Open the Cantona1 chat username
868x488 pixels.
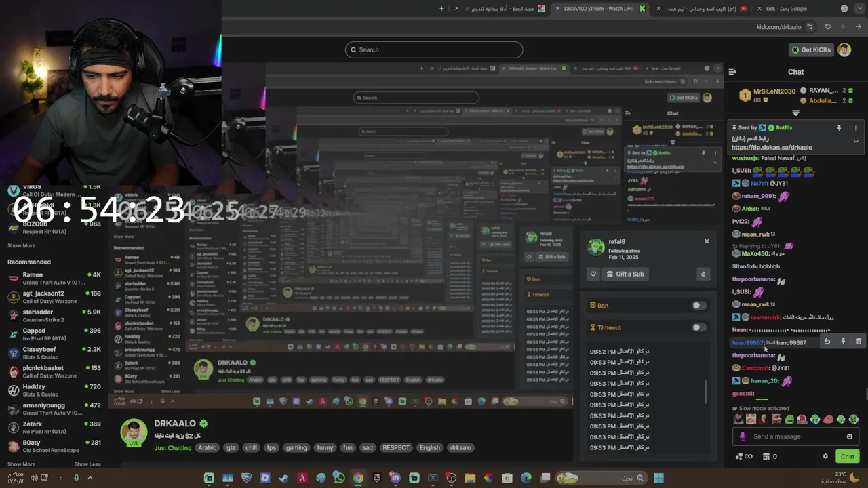pos(755,368)
